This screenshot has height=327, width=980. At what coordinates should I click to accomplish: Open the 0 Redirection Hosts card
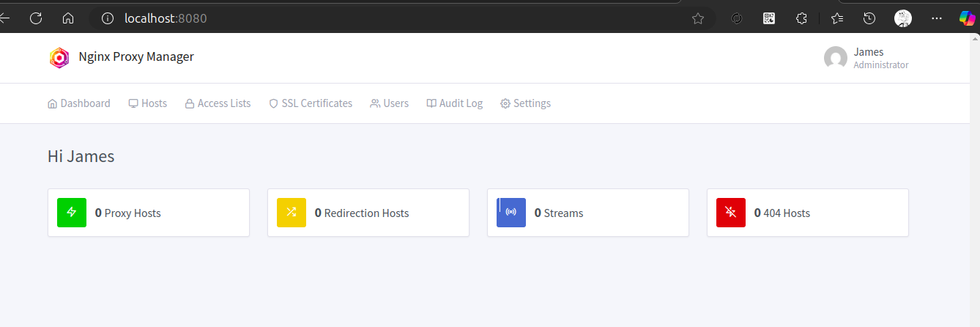[x=368, y=213]
